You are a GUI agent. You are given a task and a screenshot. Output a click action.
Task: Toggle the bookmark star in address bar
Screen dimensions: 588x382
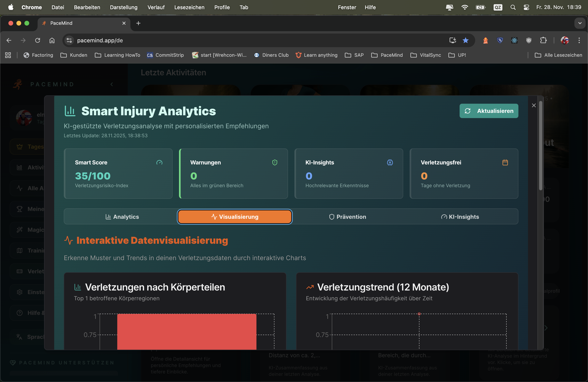click(x=466, y=40)
